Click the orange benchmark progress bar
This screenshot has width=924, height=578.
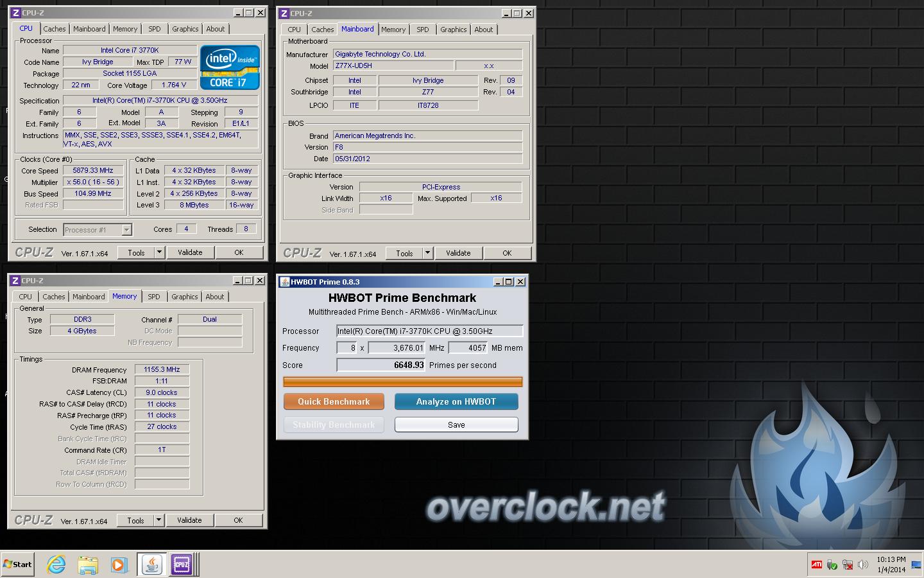point(403,381)
